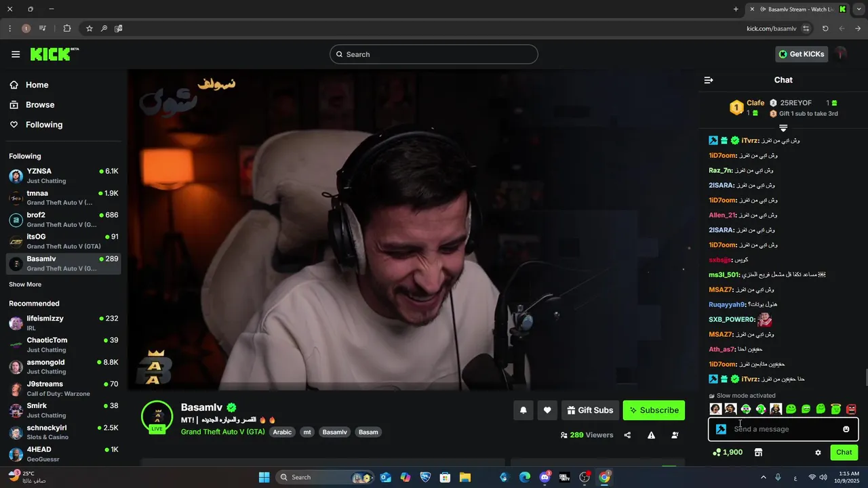Click user profile avatar top right
868x488 pixels.
click(842, 54)
